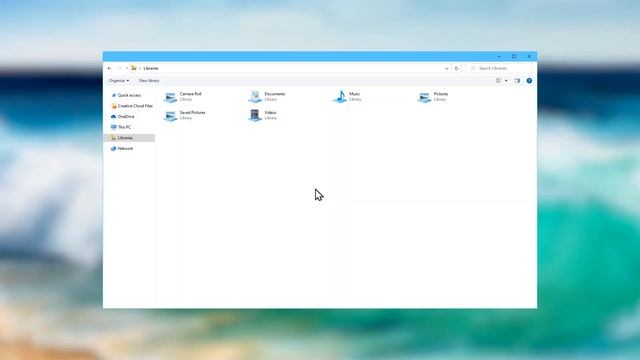This screenshot has height=360, width=640.
Task: Select Libraries in navigation pane
Action: [x=129, y=138]
